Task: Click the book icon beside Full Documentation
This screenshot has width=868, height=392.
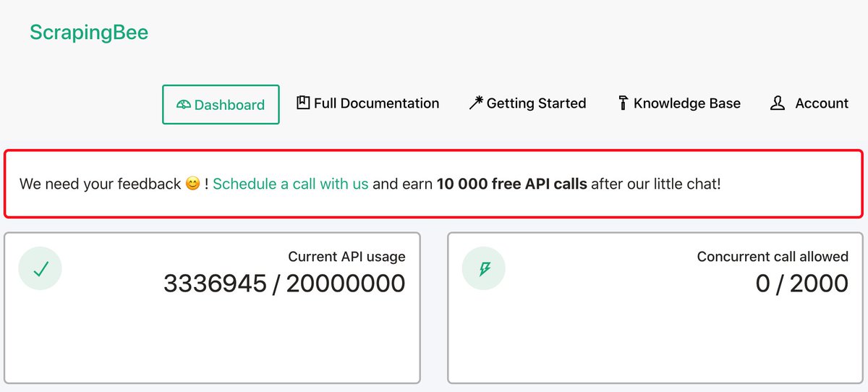Action: [303, 103]
